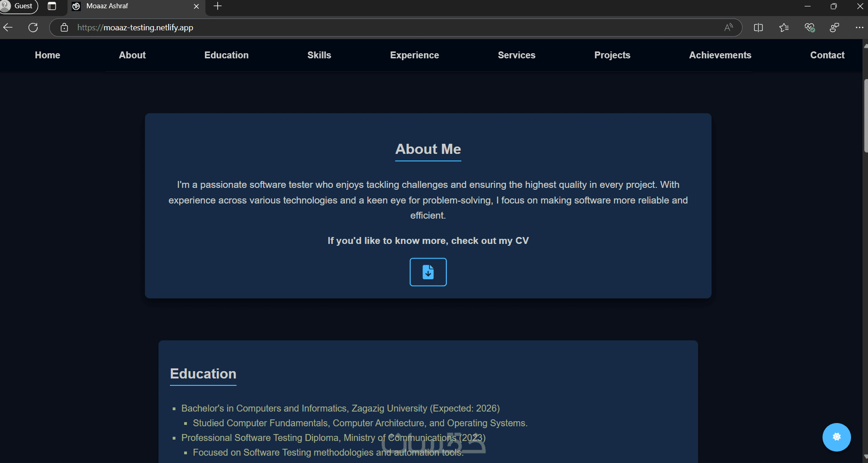The image size is (868, 463).
Task: Close the Moaaz Ashraf tab
Action: pos(196,6)
